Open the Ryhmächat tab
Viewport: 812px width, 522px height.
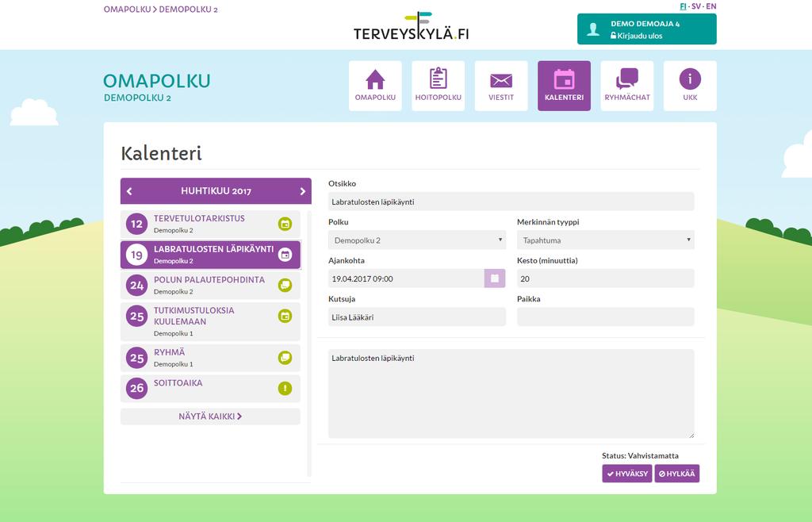pos(627,86)
